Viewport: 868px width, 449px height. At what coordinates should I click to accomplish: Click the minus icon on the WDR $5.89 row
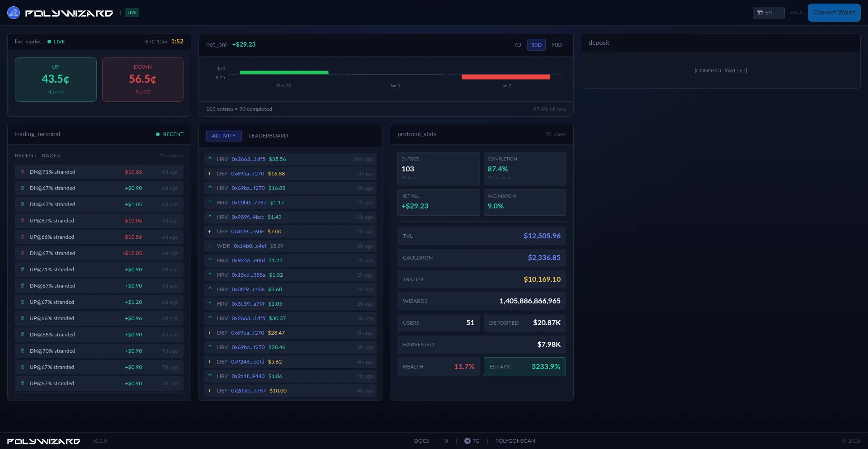[x=209, y=246]
